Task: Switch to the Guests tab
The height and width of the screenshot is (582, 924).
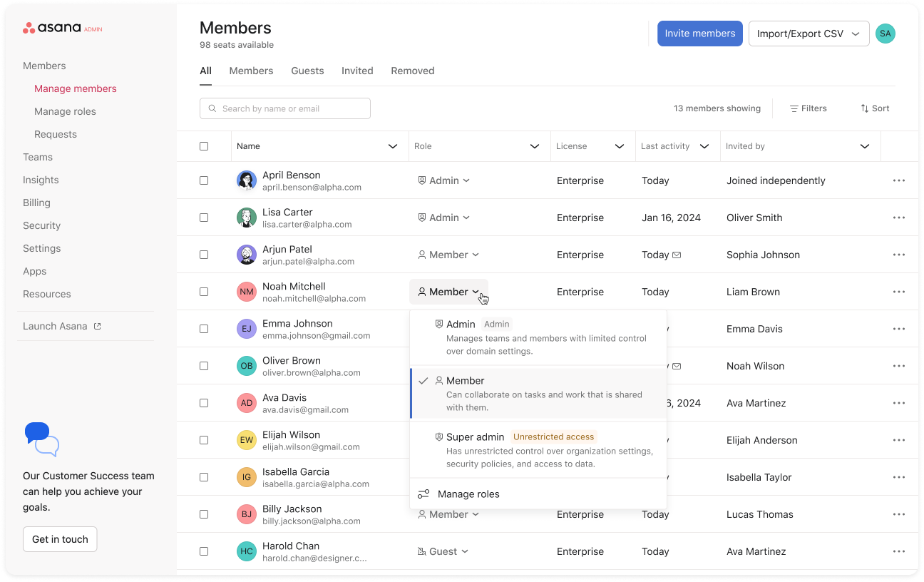Action: [x=307, y=71]
